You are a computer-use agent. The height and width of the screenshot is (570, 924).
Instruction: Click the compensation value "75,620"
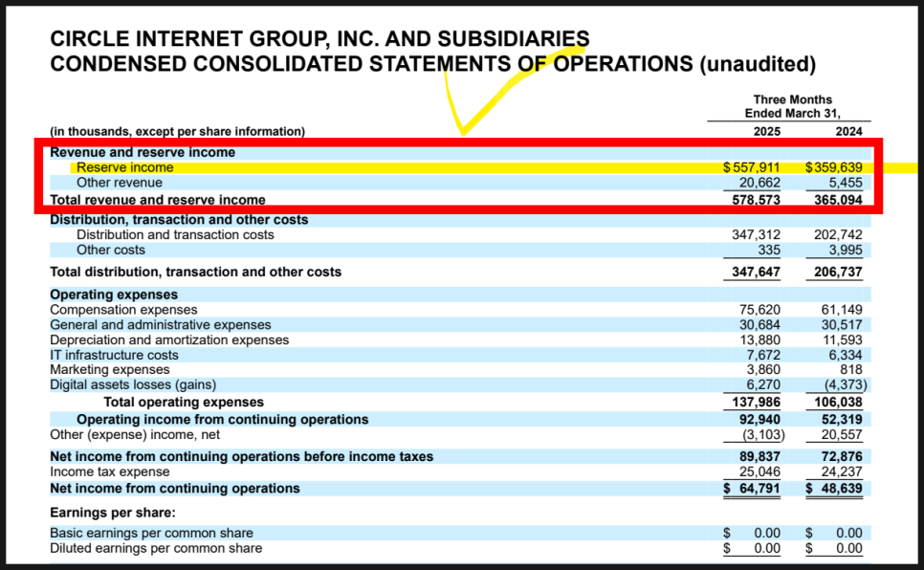pos(759,310)
